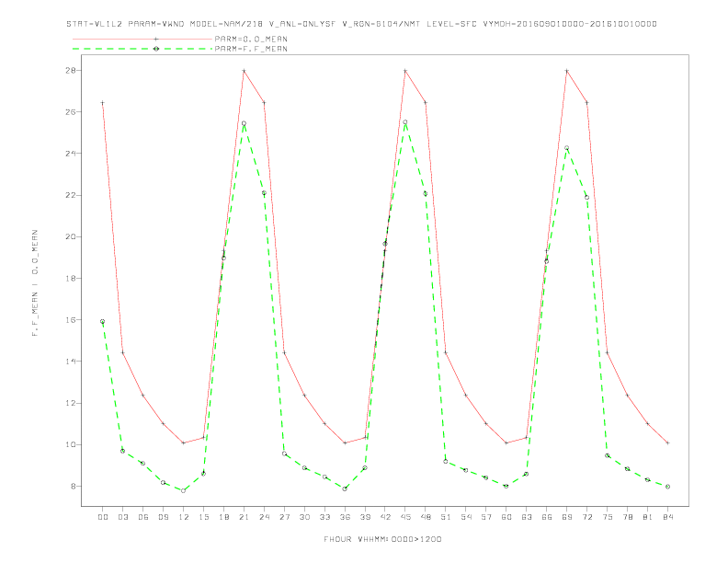
Task: Click the y-axis tick label 20
Action: coord(71,236)
